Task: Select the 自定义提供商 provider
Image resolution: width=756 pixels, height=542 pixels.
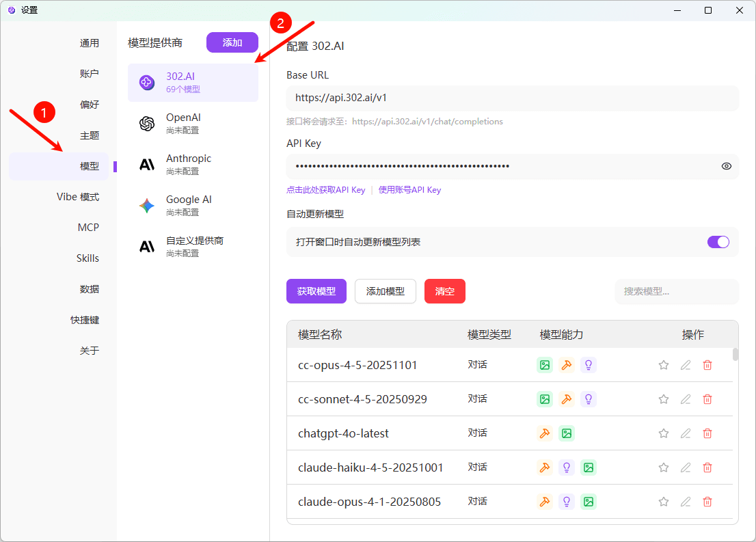Action: pyautogui.click(x=193, y=247)
